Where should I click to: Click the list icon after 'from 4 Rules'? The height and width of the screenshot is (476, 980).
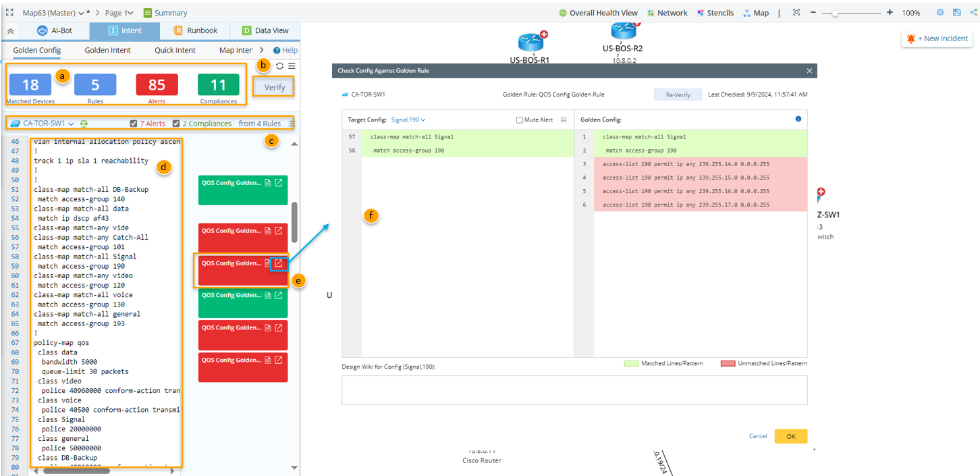(x=291, y=124)
